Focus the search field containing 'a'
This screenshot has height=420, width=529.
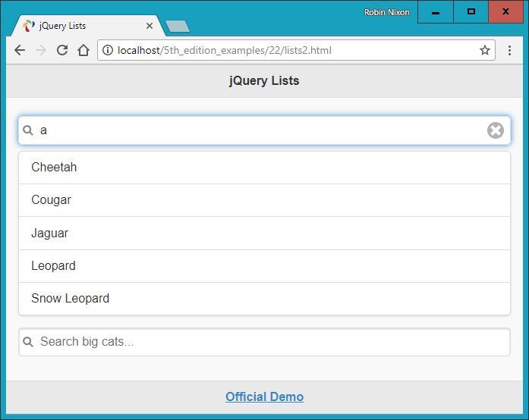click(x=264, y=130)
